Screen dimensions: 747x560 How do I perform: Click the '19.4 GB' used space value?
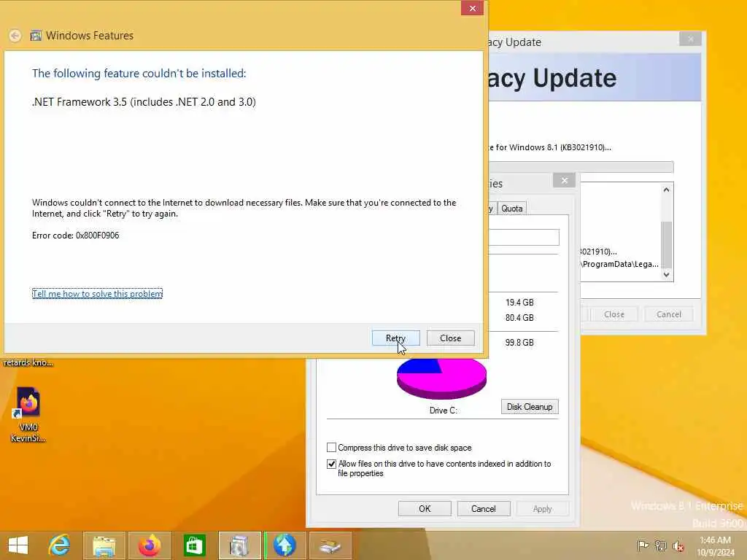pos(519,303)
